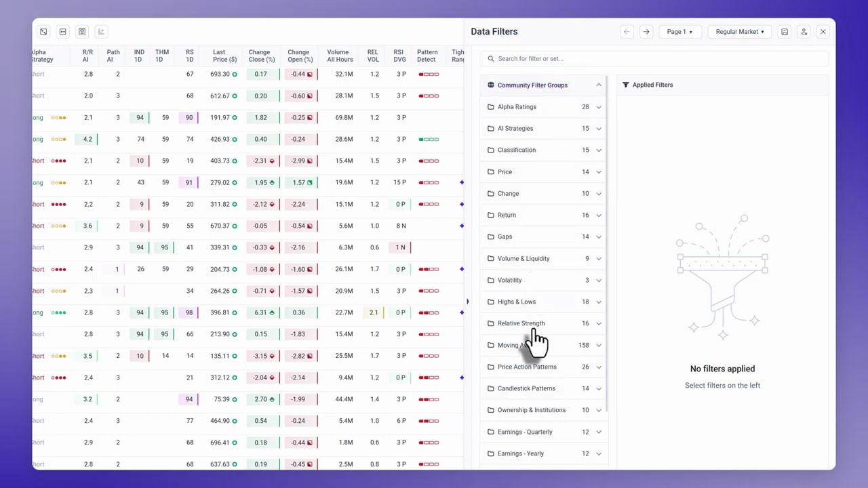This screenshot has width=868, height=488.
Task: Click the RSI DVG column header
Action: (x=399, y=56)
